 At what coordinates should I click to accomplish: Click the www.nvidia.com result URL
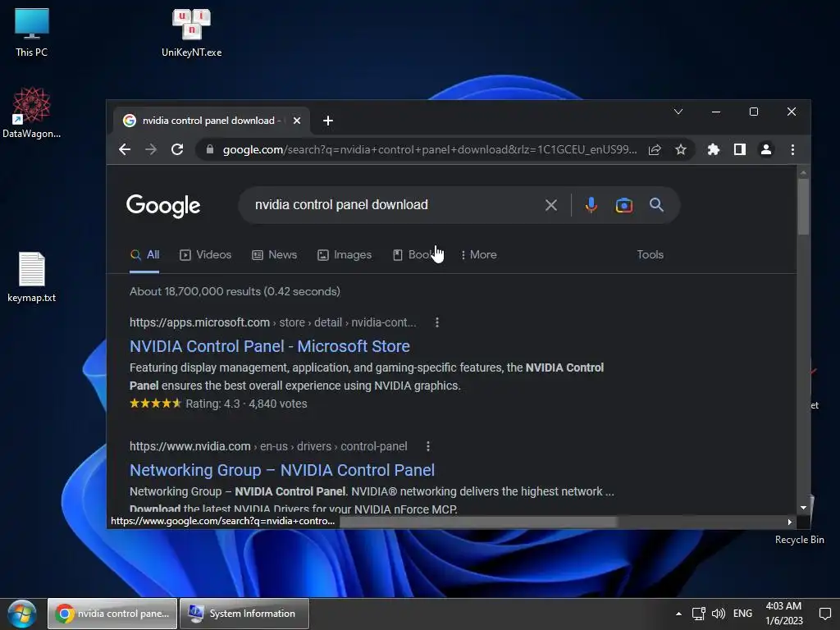point(268,446)
